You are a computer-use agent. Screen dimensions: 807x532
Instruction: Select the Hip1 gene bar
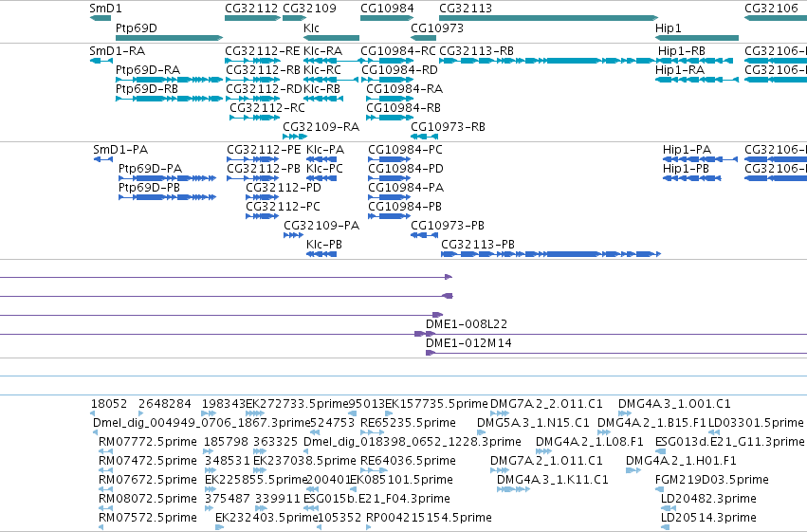pyautogui.click(x=697, y=38)
